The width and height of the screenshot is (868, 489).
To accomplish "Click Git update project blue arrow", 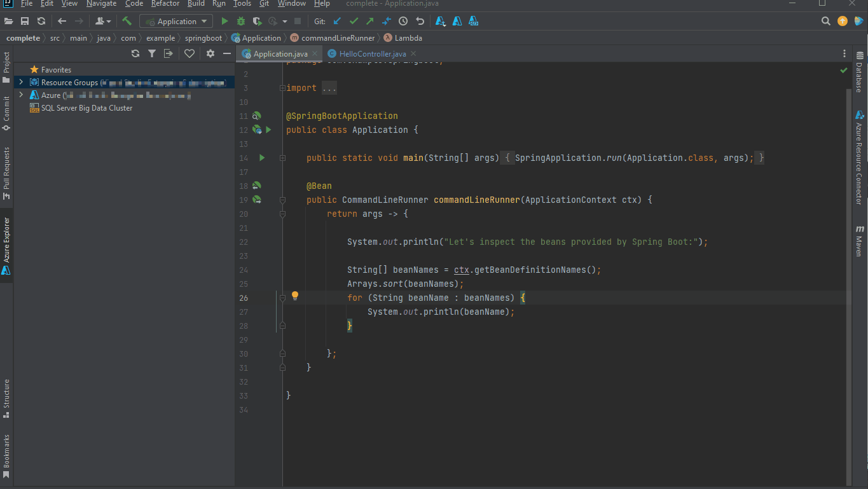I will 338,21.
